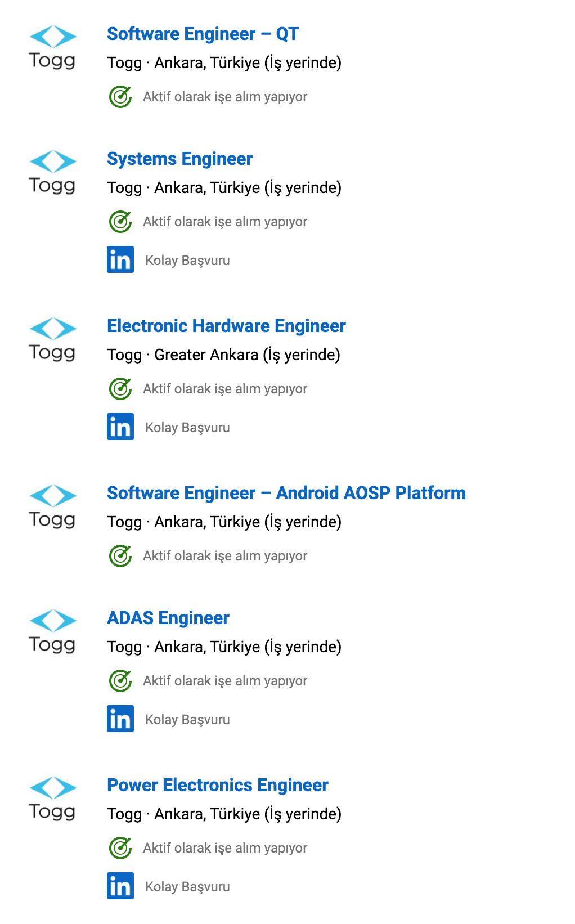The height and width of the screenshot is (924, 575).
Task: Click Togg logo beside Electronic Hardware Engineer
Action: [52, 339]
